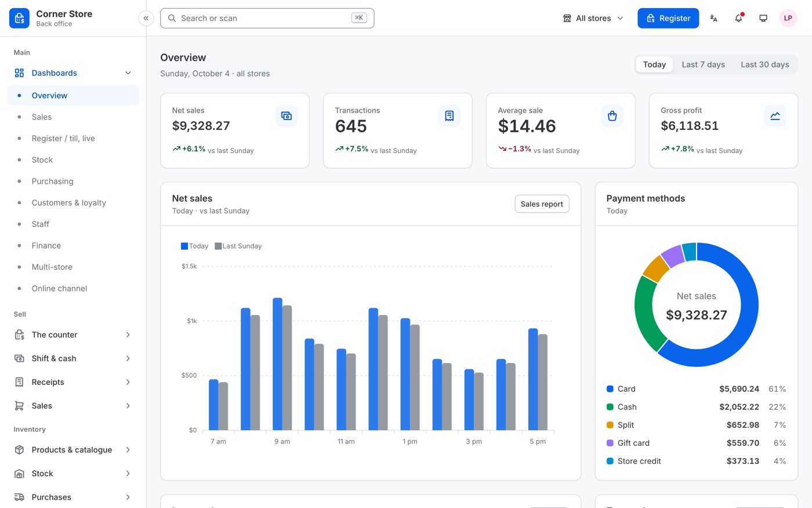This screenshot has width=812, height=508.
Task: Focus the Search or scan field
Action: pos(267,18)
